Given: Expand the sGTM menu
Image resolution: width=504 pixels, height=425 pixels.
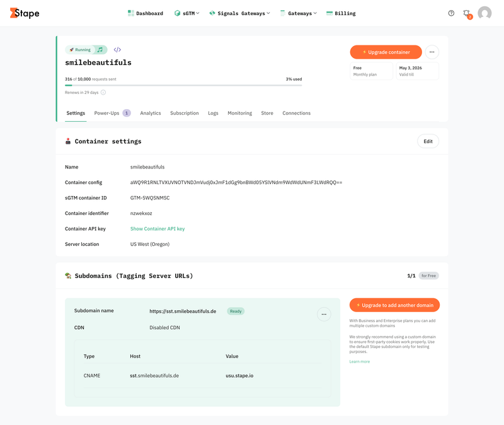Looking at the screenshot, I should [186, 13].
